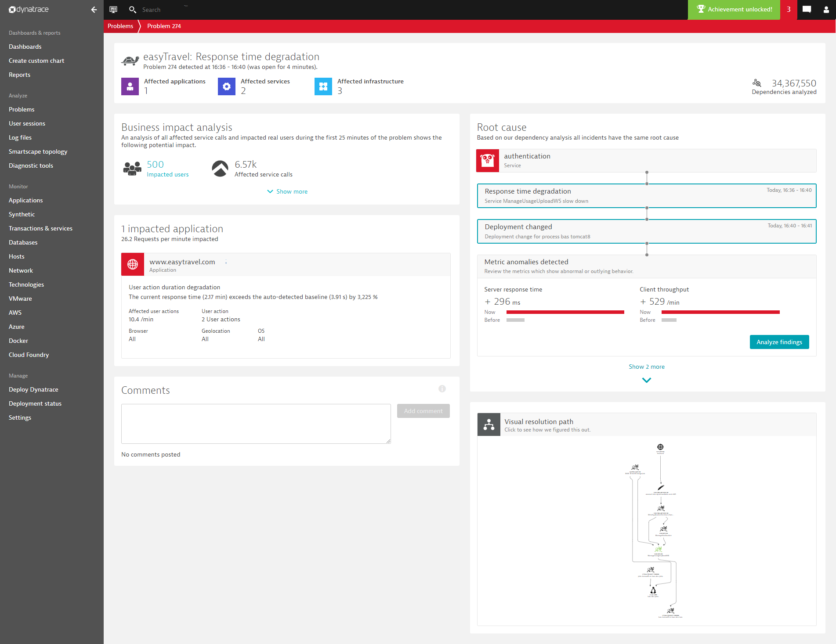Open Reports in sidebar
The image size is (836, 644).
[x=19, y=75]
